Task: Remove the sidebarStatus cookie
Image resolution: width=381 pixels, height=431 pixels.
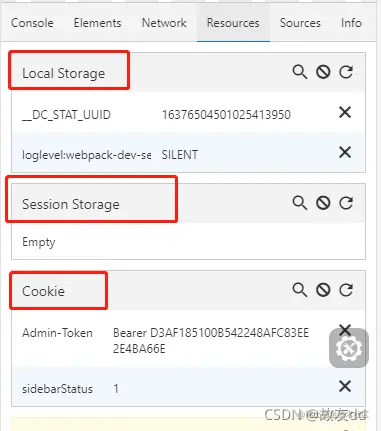Action: point(345,387)
